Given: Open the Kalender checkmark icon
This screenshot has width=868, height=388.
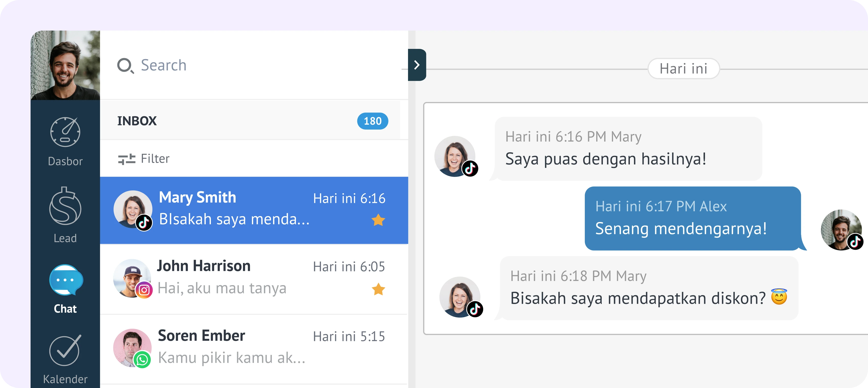Looking at the screenshot, I should click(65, 350).
